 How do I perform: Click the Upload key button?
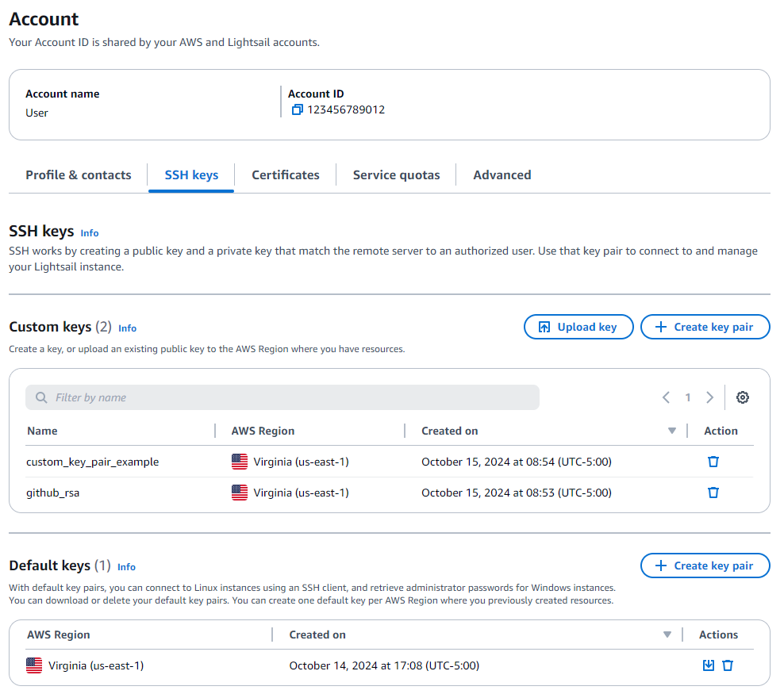578,327
